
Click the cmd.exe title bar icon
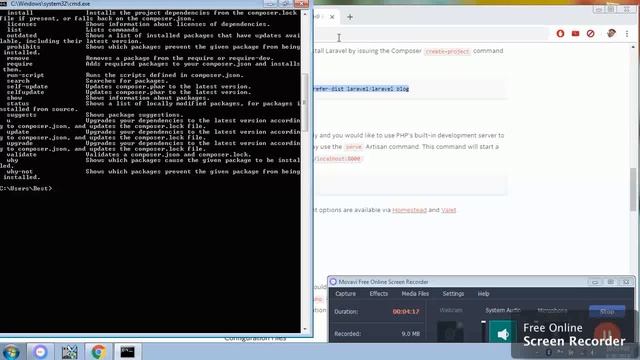tap(4, 4)
